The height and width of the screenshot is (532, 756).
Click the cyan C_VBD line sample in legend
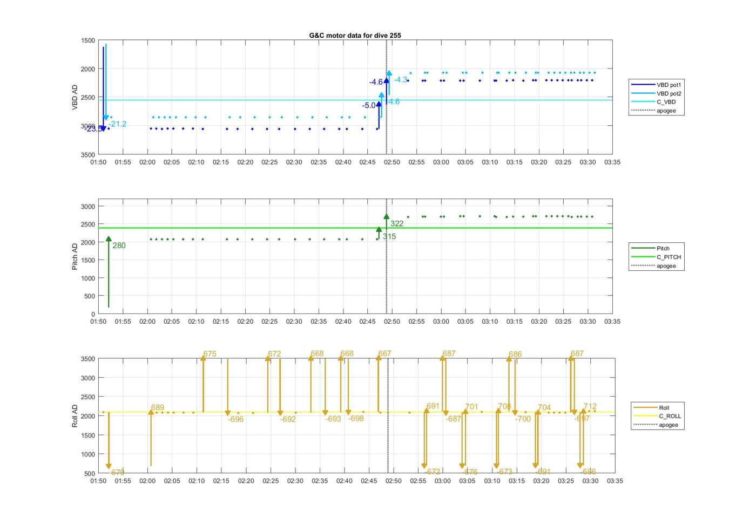pos(643,102)
